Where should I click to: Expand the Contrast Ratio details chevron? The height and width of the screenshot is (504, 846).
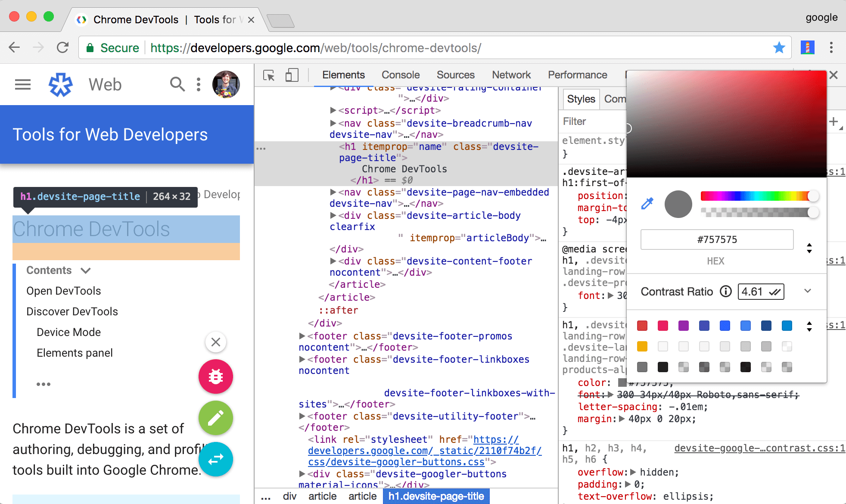808,291
